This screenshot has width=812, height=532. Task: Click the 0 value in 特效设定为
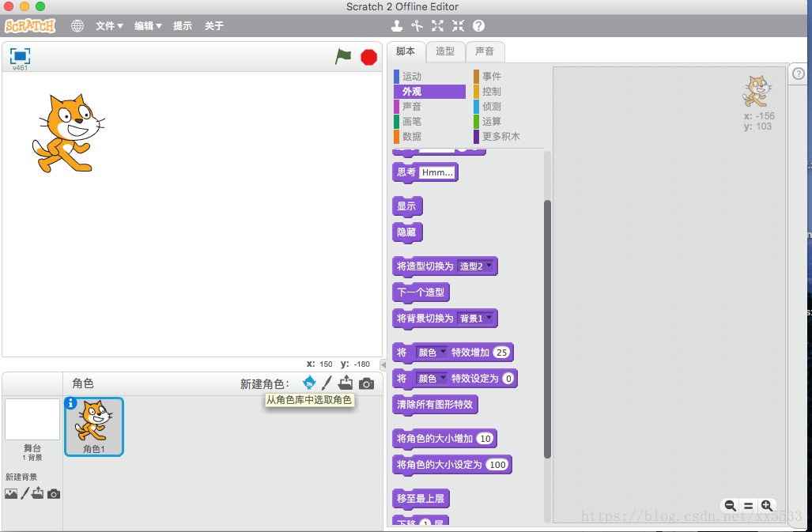[508, 379]
